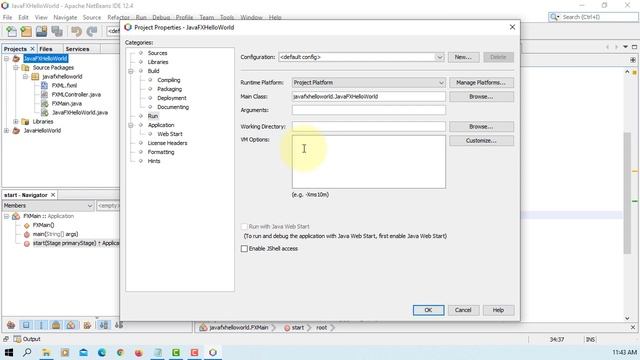The image size is (640, 360).
Task: Enable JShell access checkbox
Action: click(244, 249)
